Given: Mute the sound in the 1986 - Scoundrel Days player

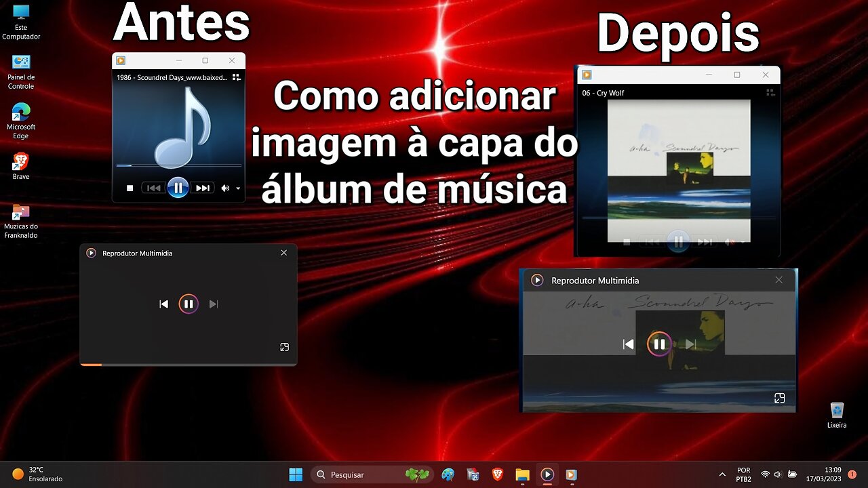Looking at the screenshot, I should 225,188.
